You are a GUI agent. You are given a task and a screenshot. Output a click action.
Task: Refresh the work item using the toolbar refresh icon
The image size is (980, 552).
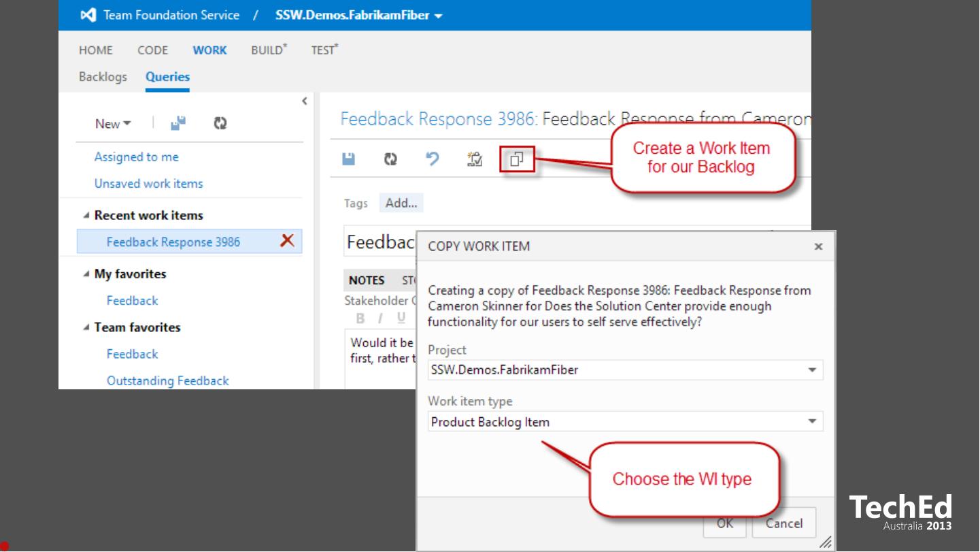pyautogui.click(x=390, y=159)
